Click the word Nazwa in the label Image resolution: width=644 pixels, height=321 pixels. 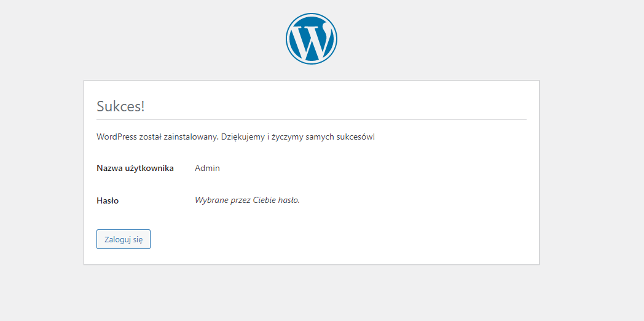tap(109, 168)
